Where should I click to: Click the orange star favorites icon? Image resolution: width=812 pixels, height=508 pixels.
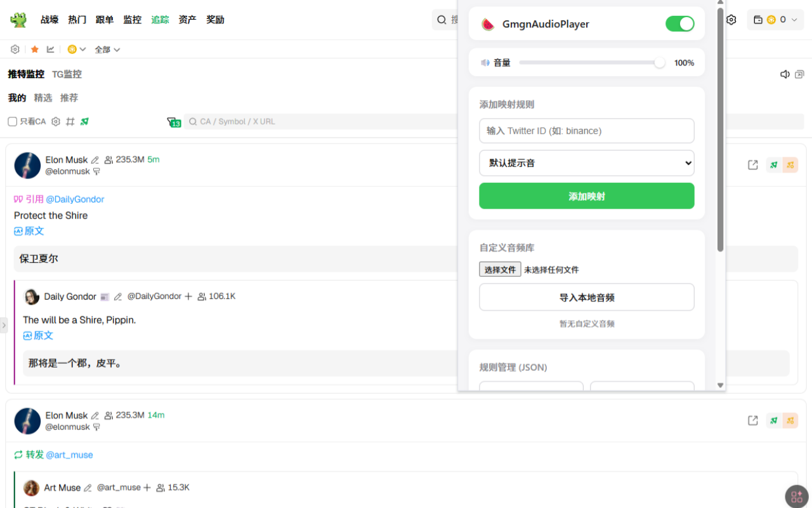35,50
